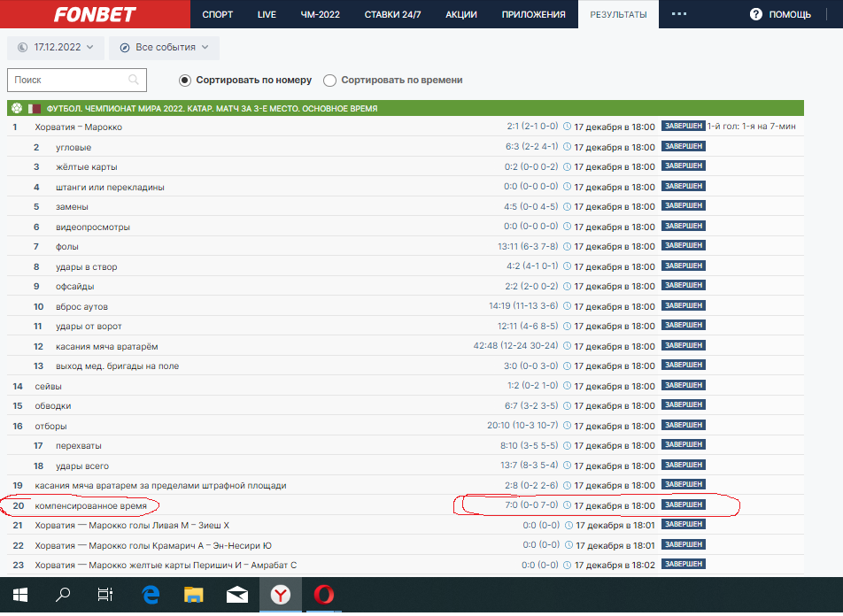Viewport: 843px width, 616px height.
Task: Click the search magnifier icon in search box
Action: click(134, 80)
